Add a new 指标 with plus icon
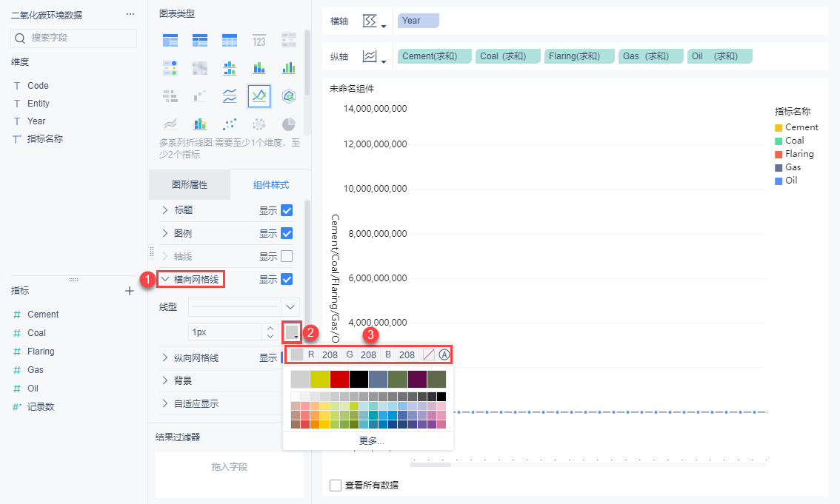 [129, 291]
